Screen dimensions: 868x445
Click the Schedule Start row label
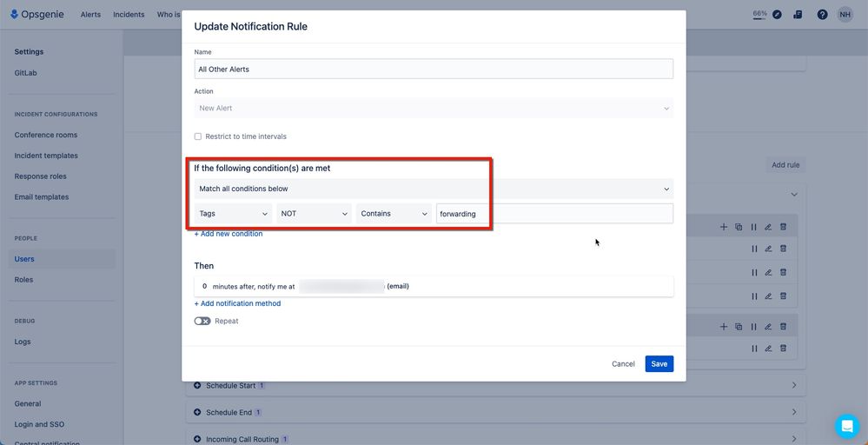(231, 385)
